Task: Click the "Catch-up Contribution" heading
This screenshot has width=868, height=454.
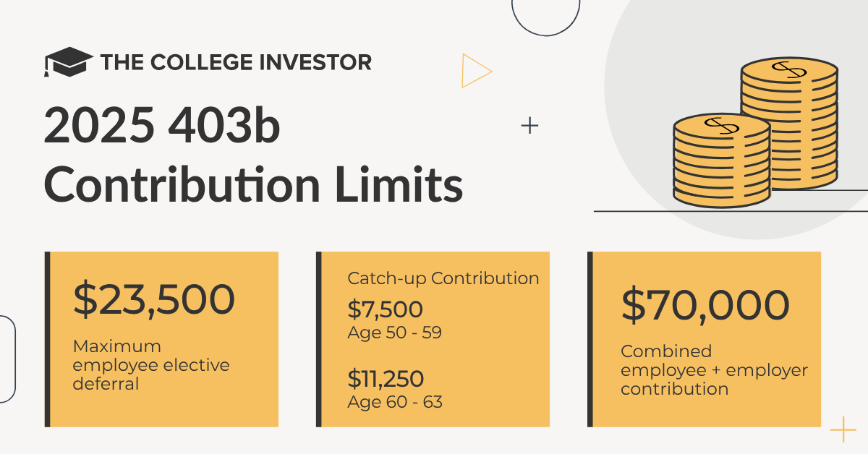Action: point(443,278)
